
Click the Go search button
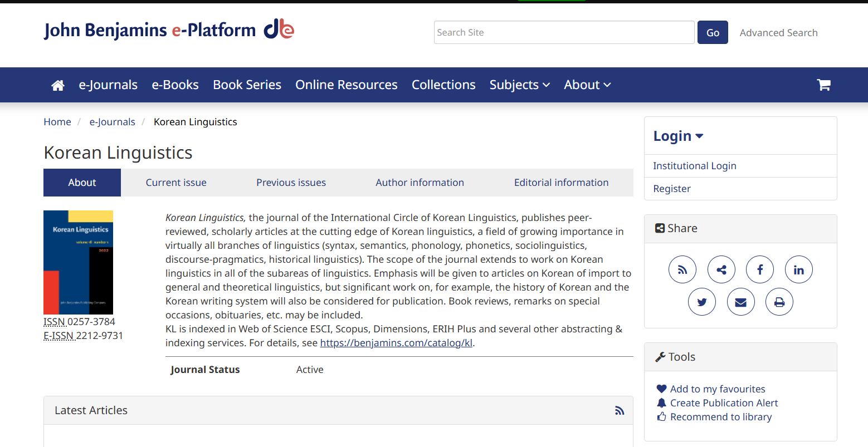(713, 33)
